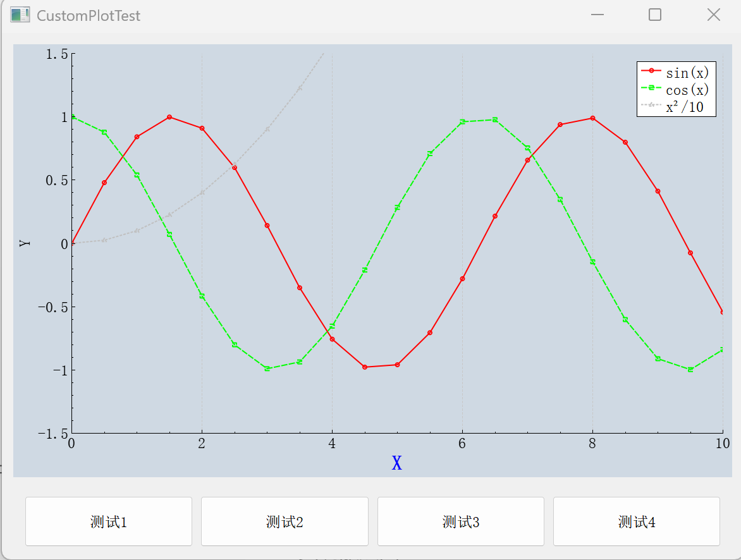This screenshot has width=741, height=560.
Task: Click the 4 tick label on X axis
Action: [x=332, y=443]
